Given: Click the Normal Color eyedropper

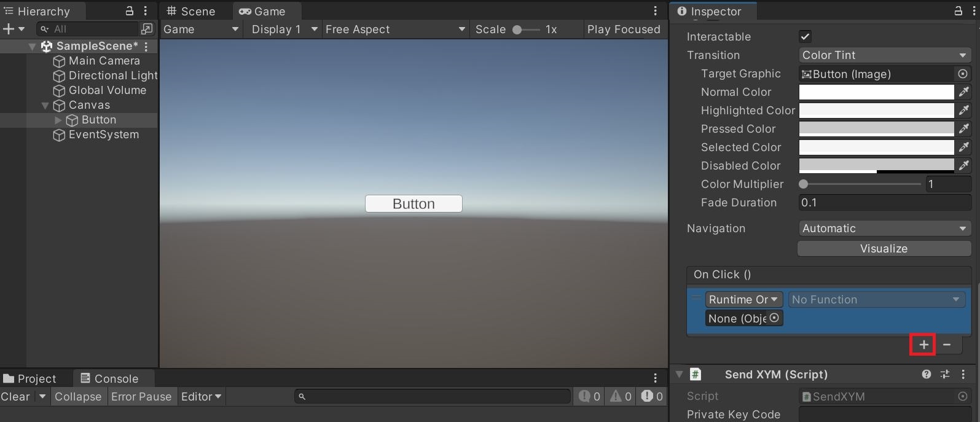Looking at the screenshot, I should click(x=964, y=92).
